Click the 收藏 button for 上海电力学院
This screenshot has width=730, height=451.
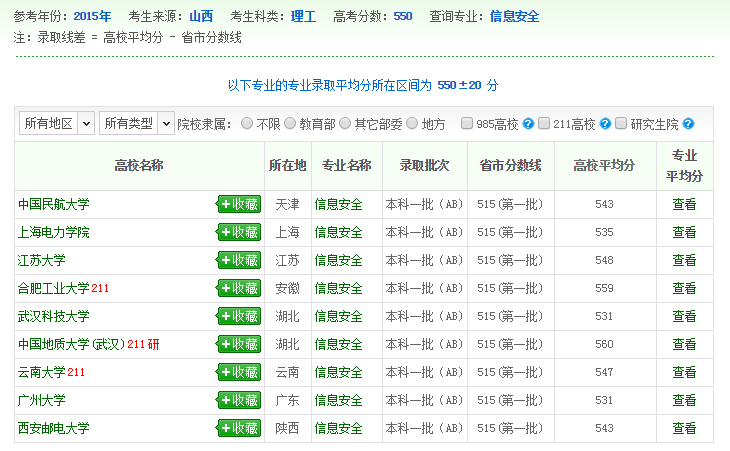[x=238, y=232]
